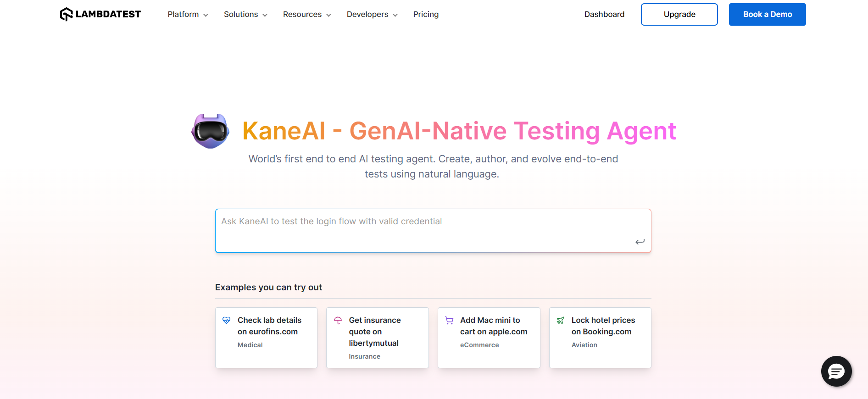The height and width of the screenshot is (399, 868).
Task: Click the KaneAI prompt input field
Action: [433, 229]
